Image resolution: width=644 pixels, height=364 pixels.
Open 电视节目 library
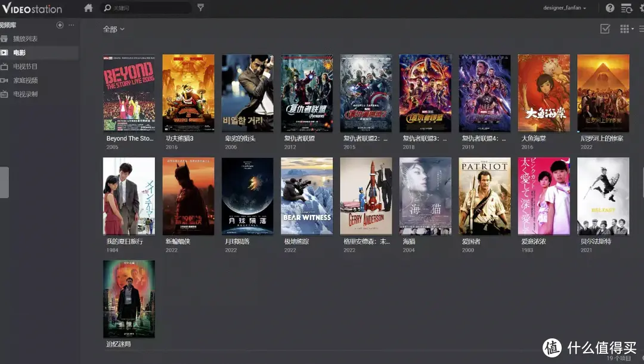click(x=25, y=66)
